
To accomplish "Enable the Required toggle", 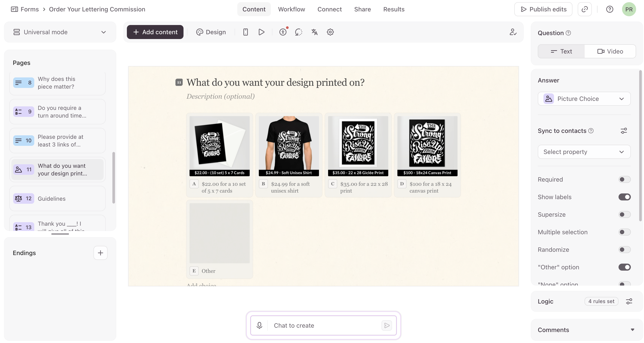I will coord(624,179).
